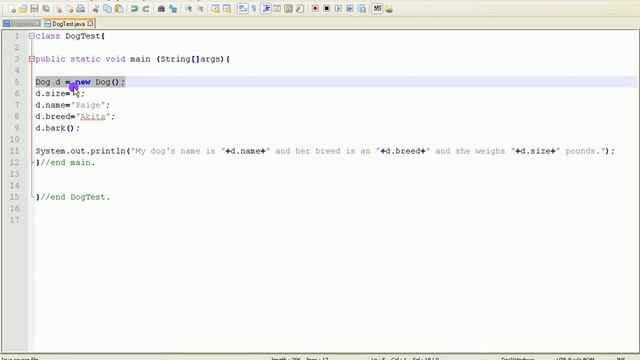Click the Redo arrow icon
Screen dimensions: 640x360
[146, 9]
